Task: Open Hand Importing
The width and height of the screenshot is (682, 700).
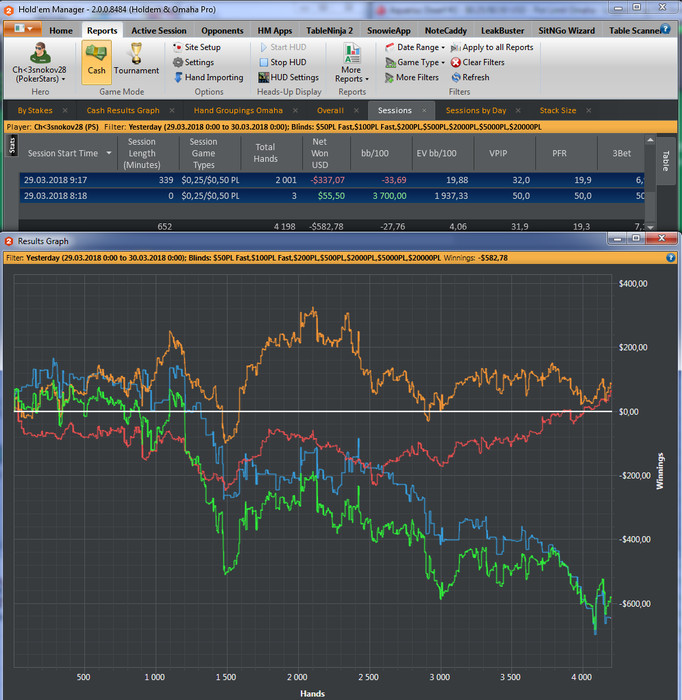Action: tap(208, 78)
